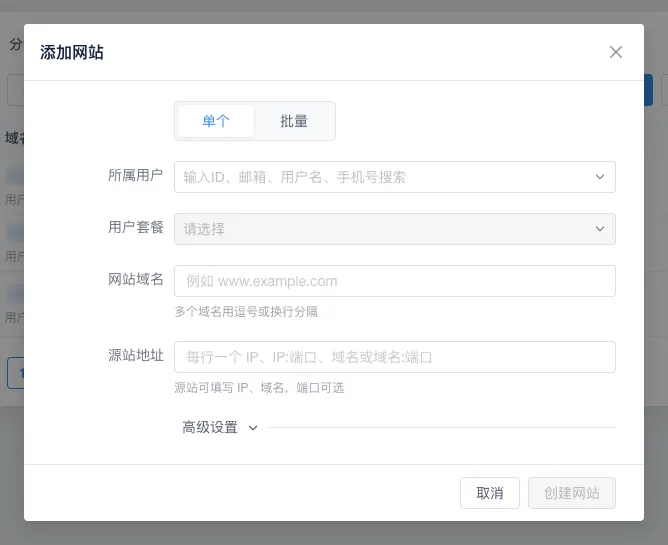Click the hint 多个域名用逗号或换行分隔
This screenshot has height=545, width=668.
(x=246, y=311)
